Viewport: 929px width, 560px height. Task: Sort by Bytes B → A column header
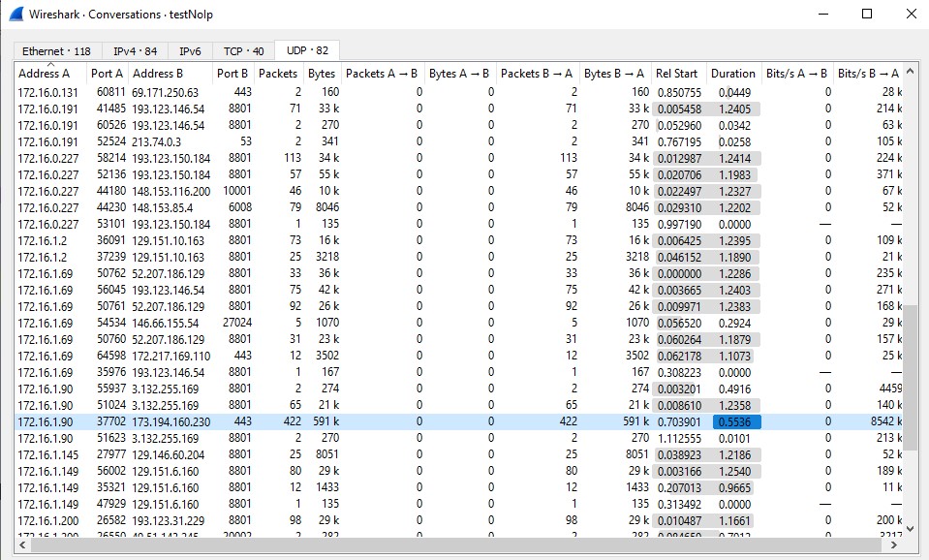point(614,74)
